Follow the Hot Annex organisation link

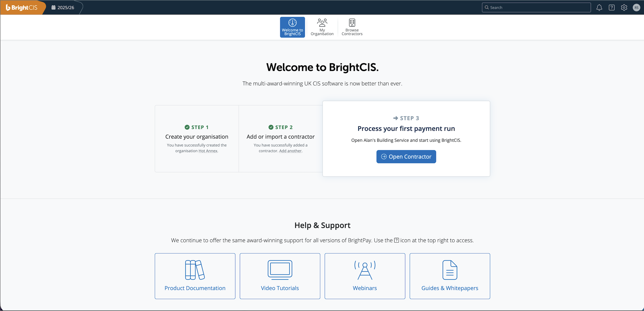(208, 151)
